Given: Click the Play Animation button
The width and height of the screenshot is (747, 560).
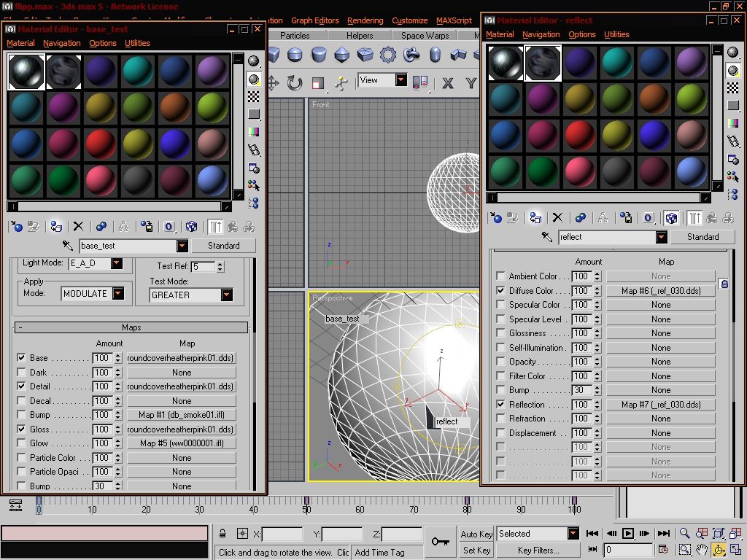Looking at the screenshot, I should pos(628,533).
